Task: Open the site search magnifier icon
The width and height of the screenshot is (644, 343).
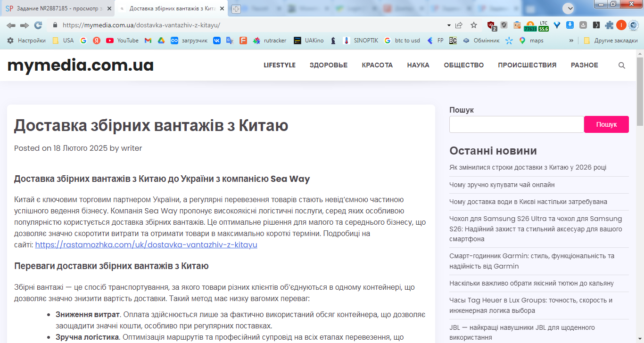Action: pyautogui.click(x=622, y=65)
